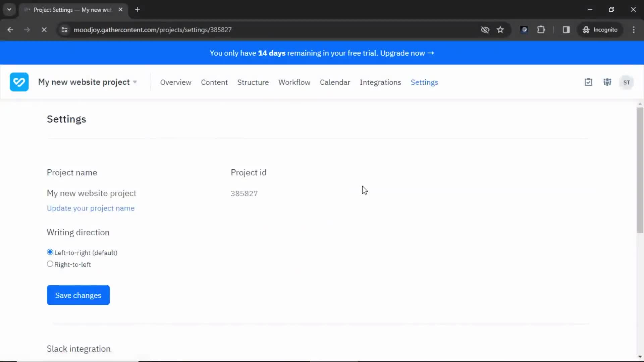Switch to the Workflow tab
The width and height of the screenshot is (644, 362).
click(x=294, y=82)
